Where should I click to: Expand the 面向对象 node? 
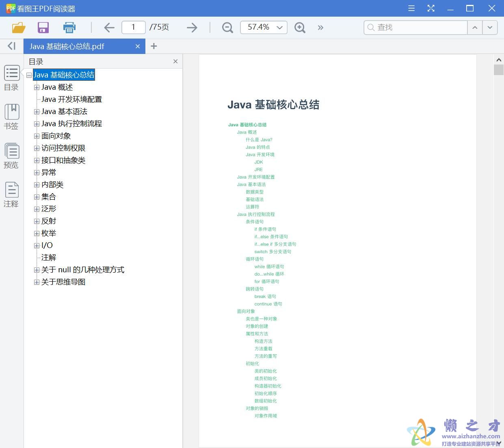coord(37,136)
